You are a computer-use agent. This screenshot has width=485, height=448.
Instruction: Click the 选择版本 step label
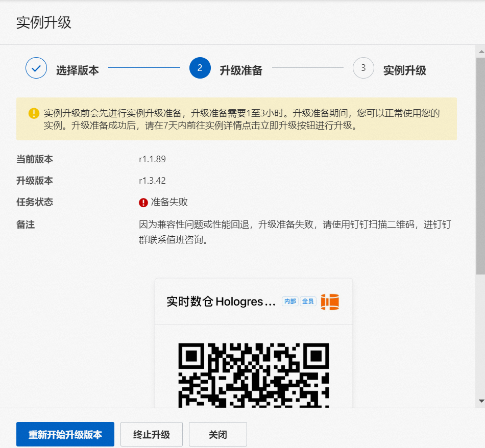(x=78, y=70)
